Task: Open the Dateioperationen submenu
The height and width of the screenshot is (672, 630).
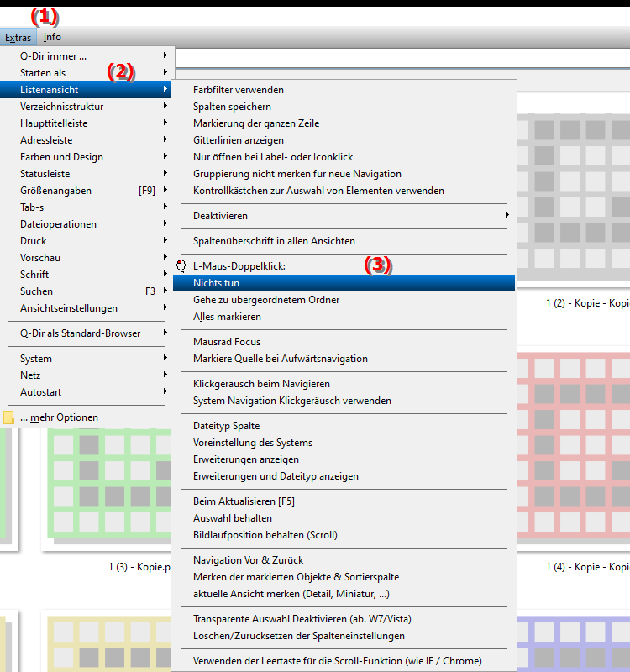Action: 86,224
